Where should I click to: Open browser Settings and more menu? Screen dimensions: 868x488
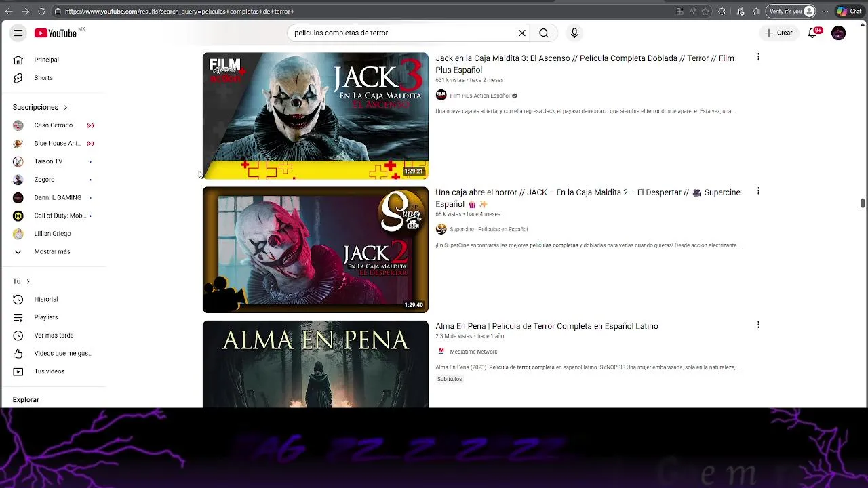(x=825, y=12)
